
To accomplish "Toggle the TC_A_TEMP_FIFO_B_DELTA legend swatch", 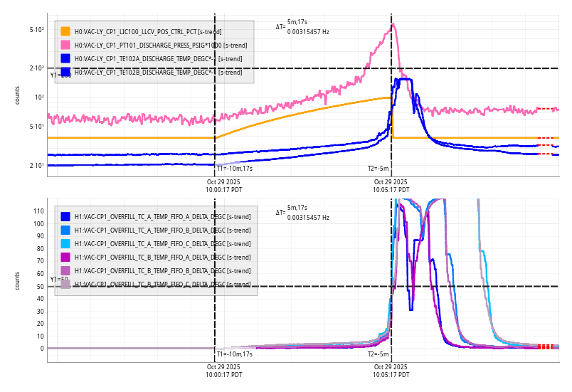I will (65, 230).
